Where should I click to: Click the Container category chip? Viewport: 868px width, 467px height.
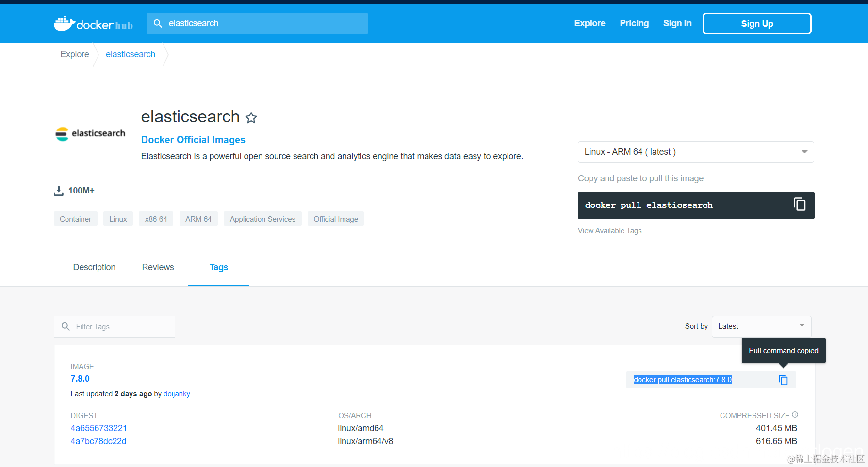(x=75, y=219)
